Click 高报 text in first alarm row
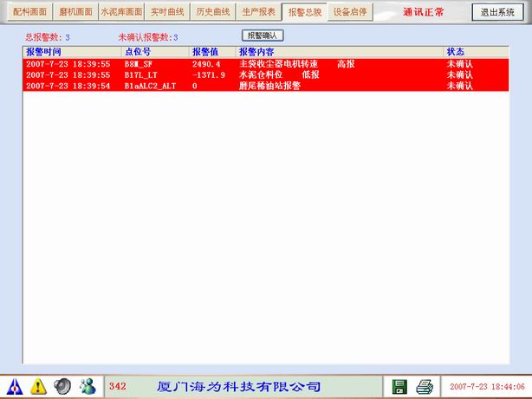This screenshot has width=532, height=399. point(346,64)
